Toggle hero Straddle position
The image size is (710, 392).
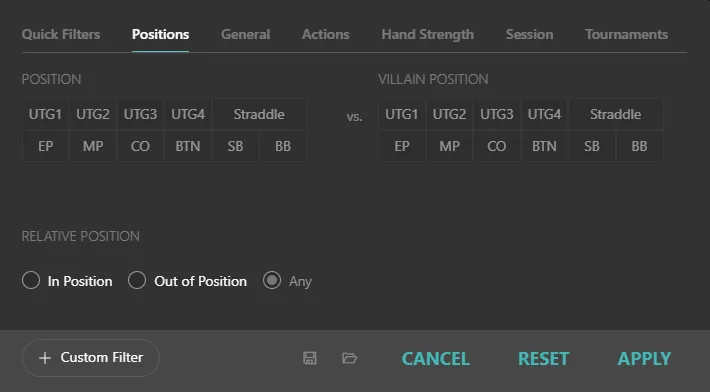coord(259,114)
